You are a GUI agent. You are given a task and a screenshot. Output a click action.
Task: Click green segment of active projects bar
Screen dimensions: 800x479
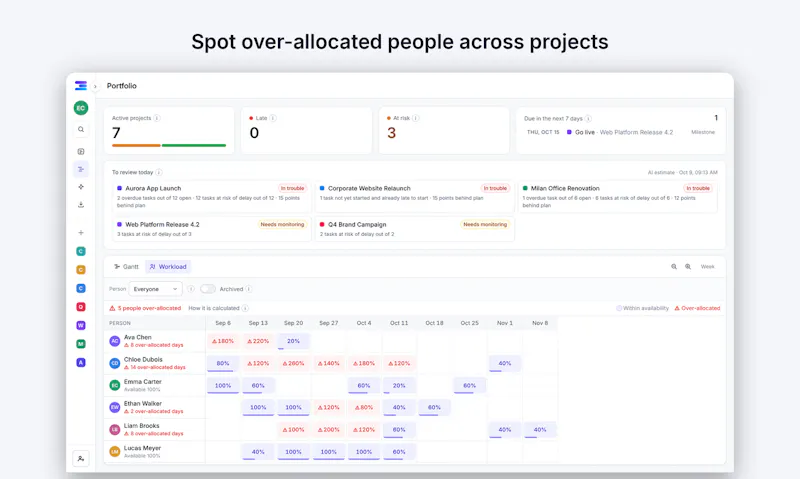point(194,145)
